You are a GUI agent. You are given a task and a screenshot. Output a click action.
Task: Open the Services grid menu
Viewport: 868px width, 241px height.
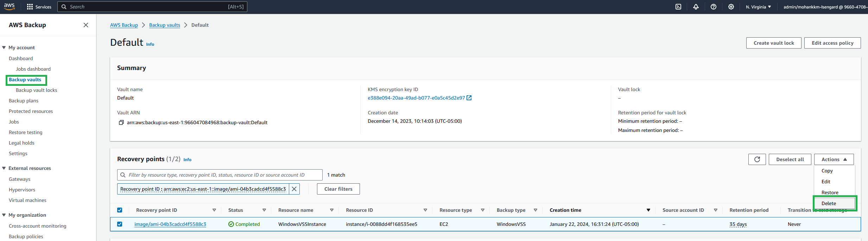point(39,7)
